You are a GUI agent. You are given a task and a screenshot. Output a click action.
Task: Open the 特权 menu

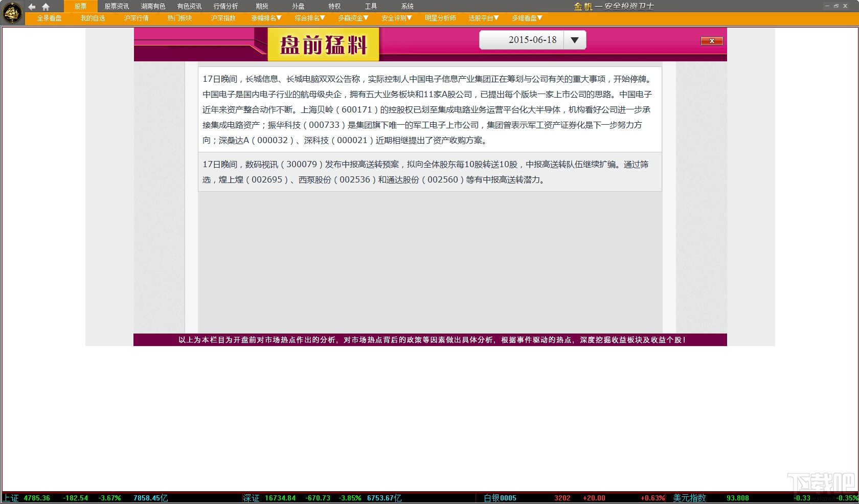click(334, 6)
